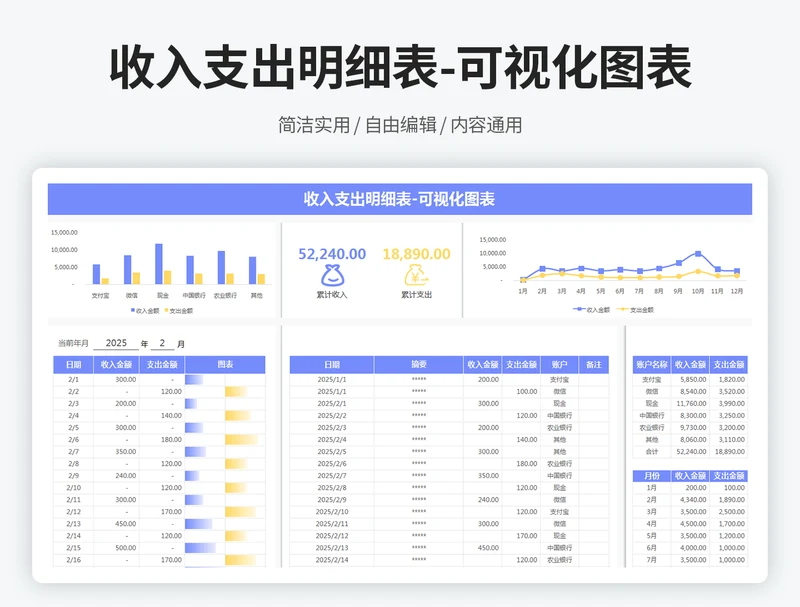The width and height of the screenshot is (800, 607).
Task: Select the 2/1 date cell in the daily table
Action: [73, 380]
